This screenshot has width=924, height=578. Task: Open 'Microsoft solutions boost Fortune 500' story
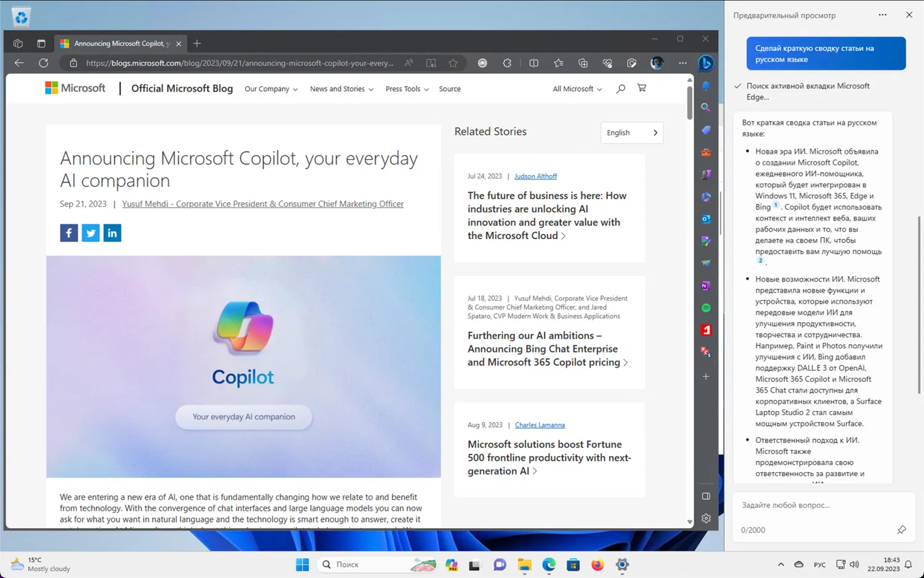(x=549, y=458)
